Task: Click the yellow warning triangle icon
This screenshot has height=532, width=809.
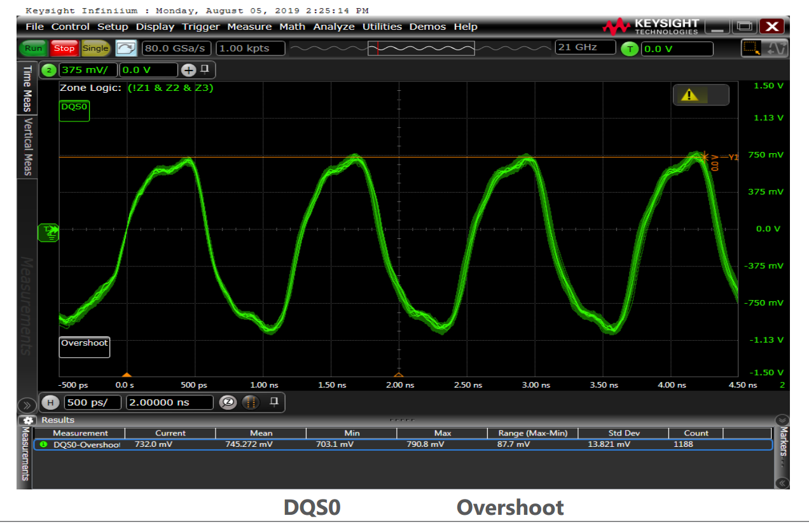Action: pos(689,95)
